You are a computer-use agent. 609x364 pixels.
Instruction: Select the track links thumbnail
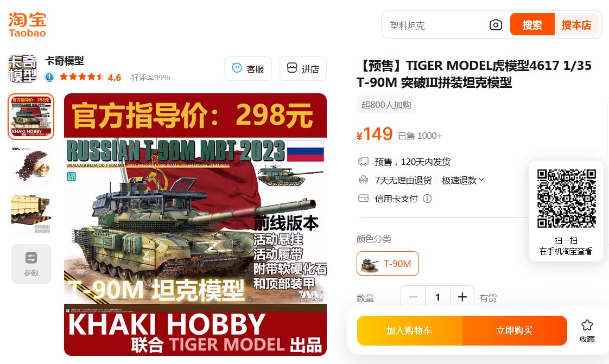click(x=31, y=165)
